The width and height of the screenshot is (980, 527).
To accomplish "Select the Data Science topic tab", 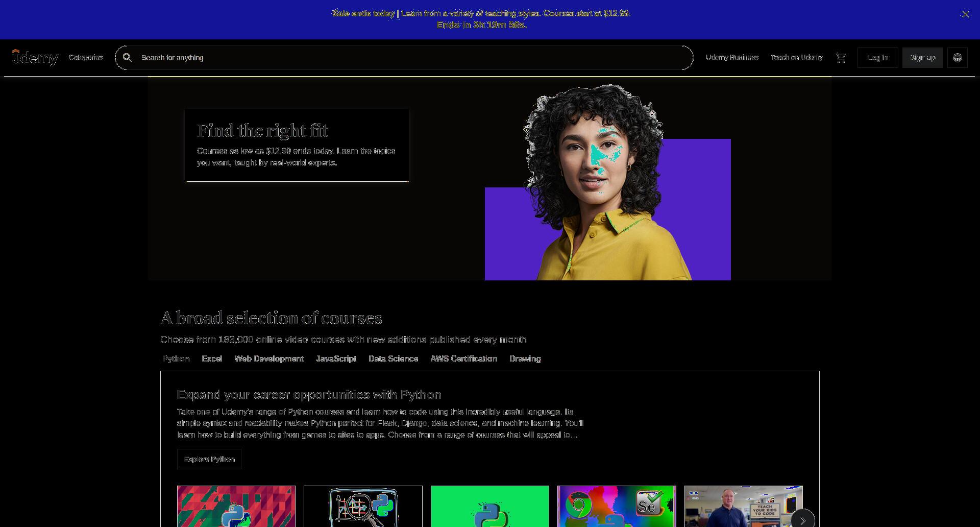I will pyautogui.click(x=393, y=358).
